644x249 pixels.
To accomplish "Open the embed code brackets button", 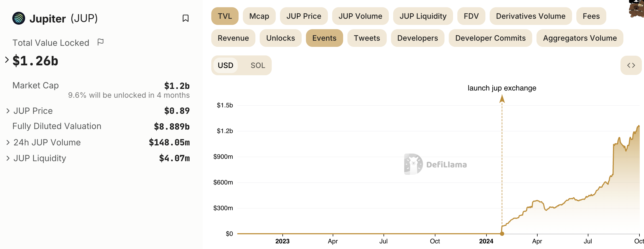I will [631, 65].
